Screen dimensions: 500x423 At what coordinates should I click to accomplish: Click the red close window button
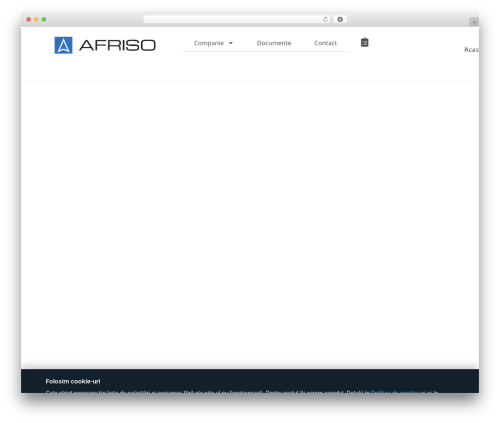(29, 19)
